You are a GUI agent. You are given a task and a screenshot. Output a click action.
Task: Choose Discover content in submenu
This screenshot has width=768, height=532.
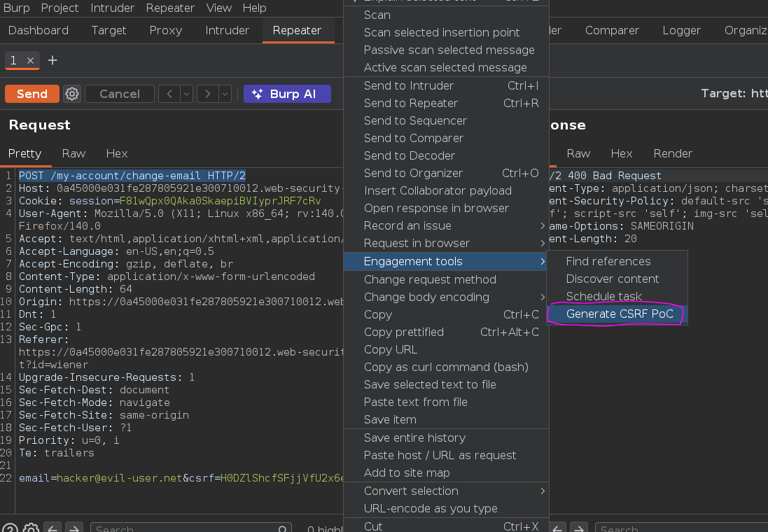[x=617, y=279]
